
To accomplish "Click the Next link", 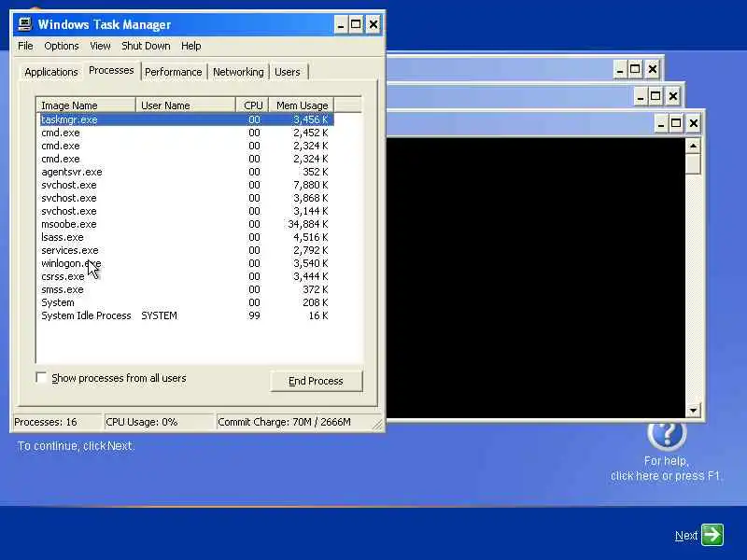I will (686, 536).
